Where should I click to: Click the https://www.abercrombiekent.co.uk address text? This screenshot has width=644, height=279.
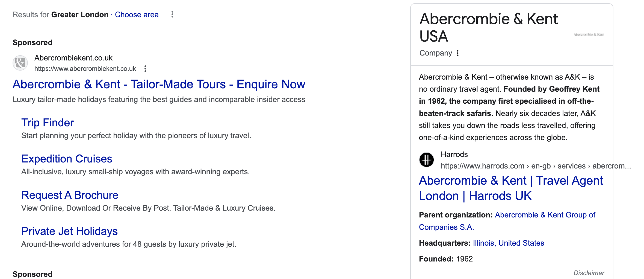[85, 69]
